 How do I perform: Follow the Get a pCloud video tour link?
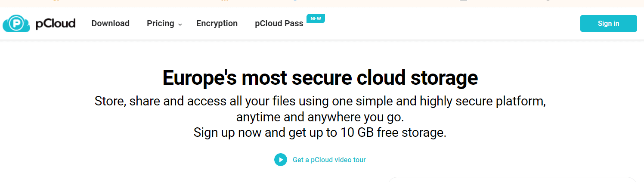coord(329,160)
